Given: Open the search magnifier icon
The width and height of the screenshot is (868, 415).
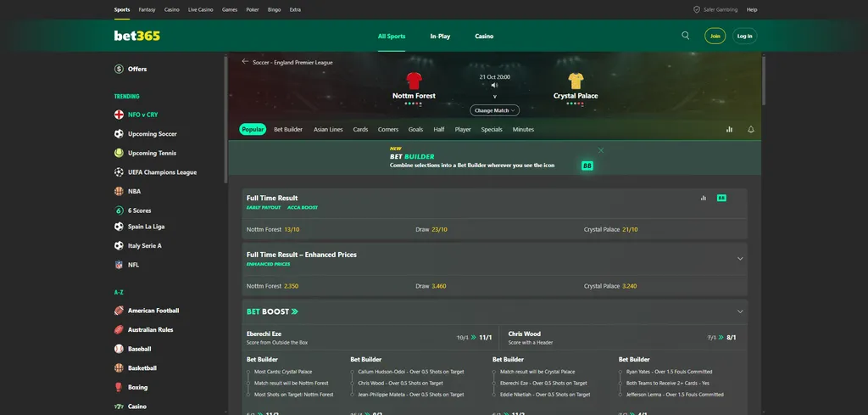Looking at the screenshot, I should tap(685, 36).
